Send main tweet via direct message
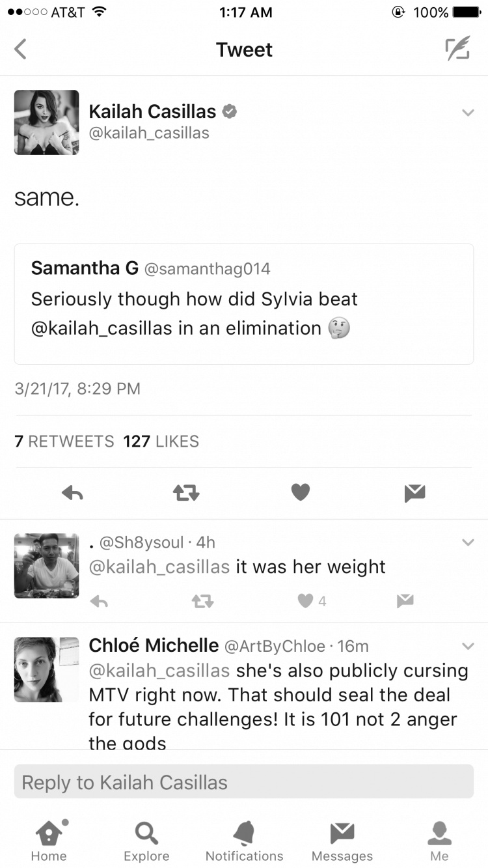The height and width of the screenshot is (868, 488). click(x=414, y=494)
